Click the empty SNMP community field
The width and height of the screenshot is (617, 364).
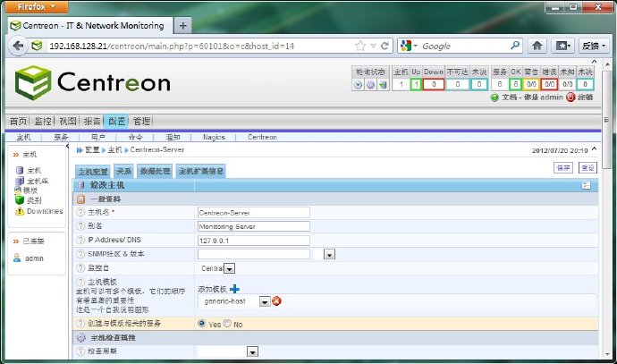[253, 254]
